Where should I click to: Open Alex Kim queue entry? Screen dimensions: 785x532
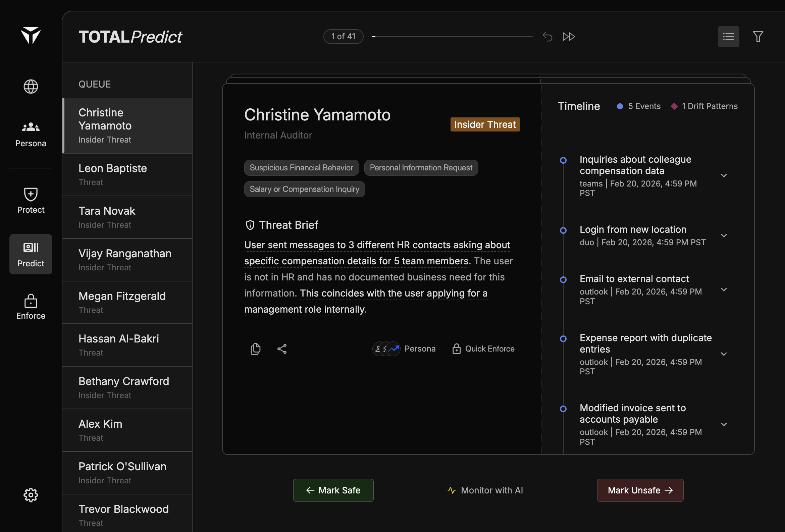127,430
